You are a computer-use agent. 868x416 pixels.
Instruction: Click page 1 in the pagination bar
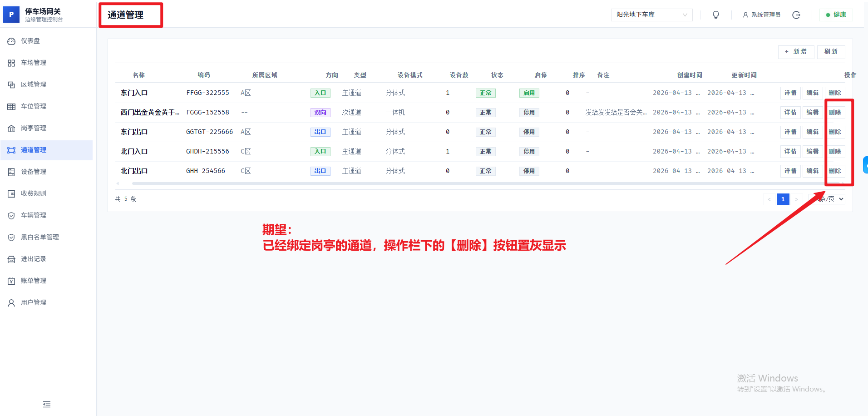point(783,199)
